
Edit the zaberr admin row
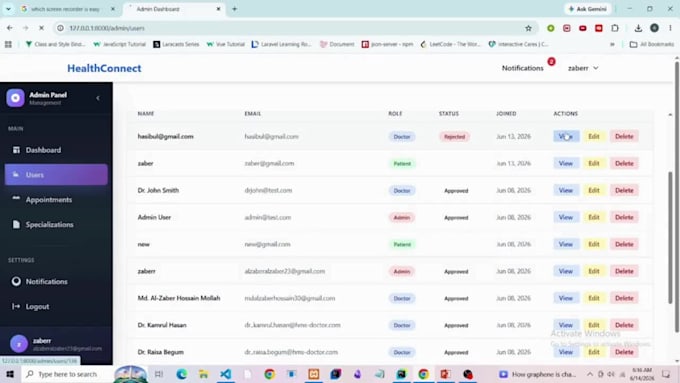(x=594, y=271)
